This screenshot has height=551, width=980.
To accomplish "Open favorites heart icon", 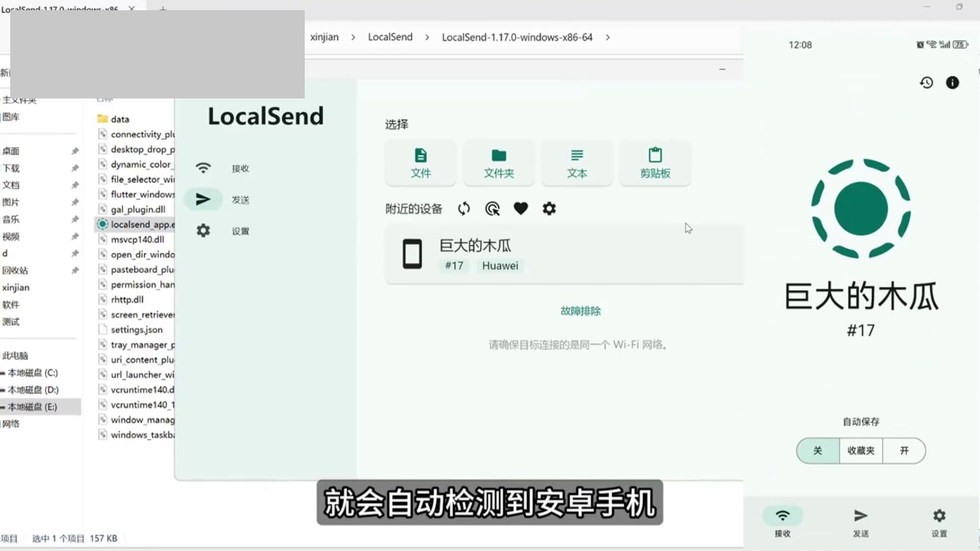I will pos(521,209).
